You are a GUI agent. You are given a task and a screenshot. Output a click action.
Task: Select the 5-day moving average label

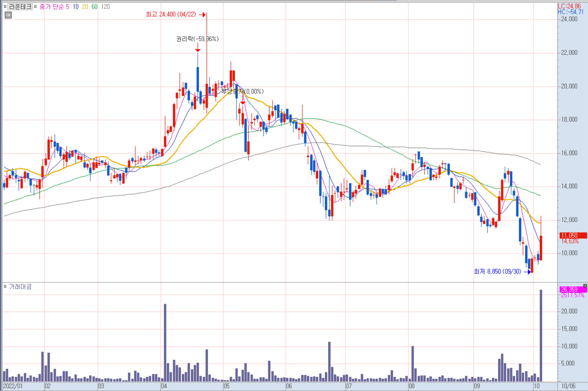coord(67,7)
